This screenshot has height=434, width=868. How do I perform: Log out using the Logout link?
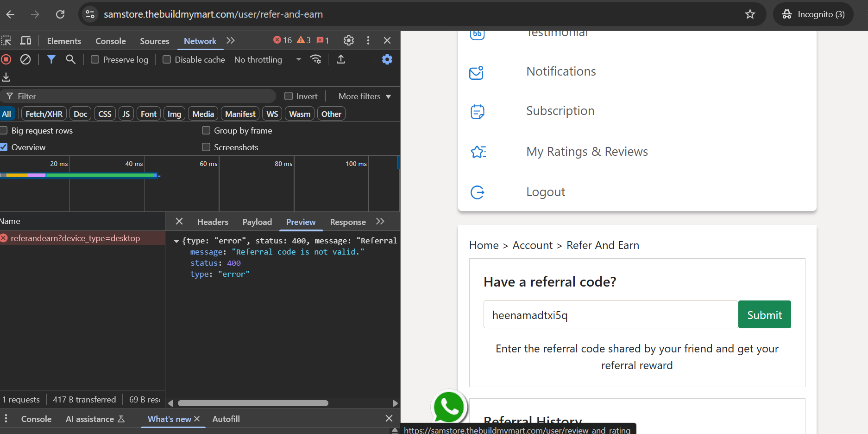coord(546,192)
